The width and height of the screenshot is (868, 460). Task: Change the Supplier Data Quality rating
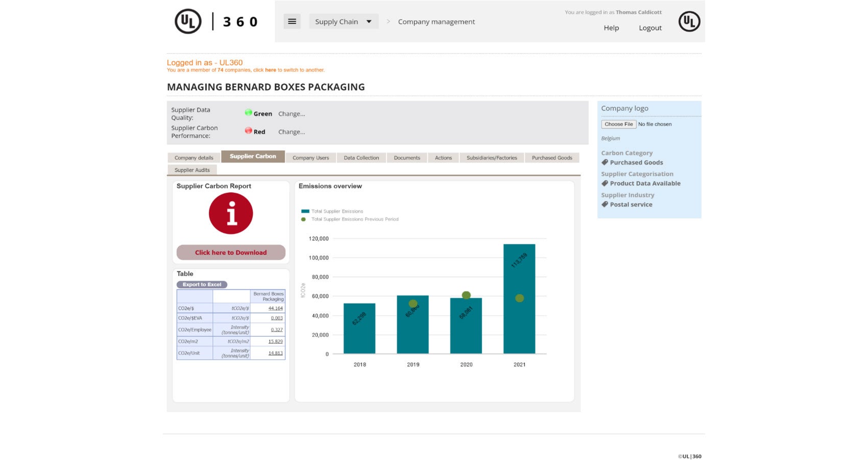point(292,114)
